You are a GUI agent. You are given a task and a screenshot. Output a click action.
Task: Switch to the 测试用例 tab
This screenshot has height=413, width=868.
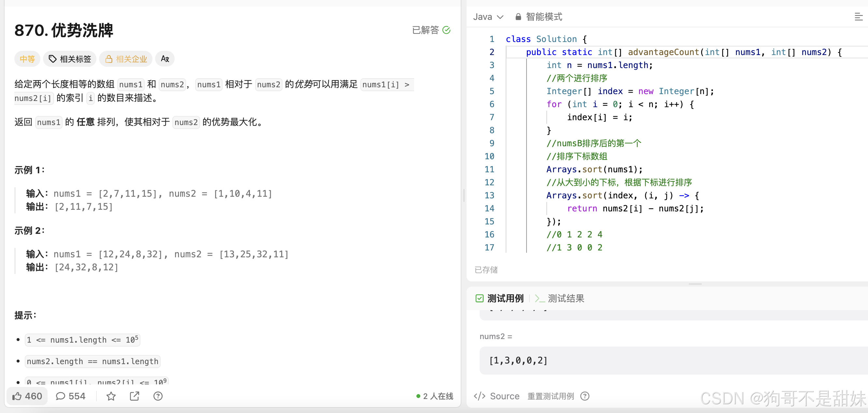(x=500, y=298)
